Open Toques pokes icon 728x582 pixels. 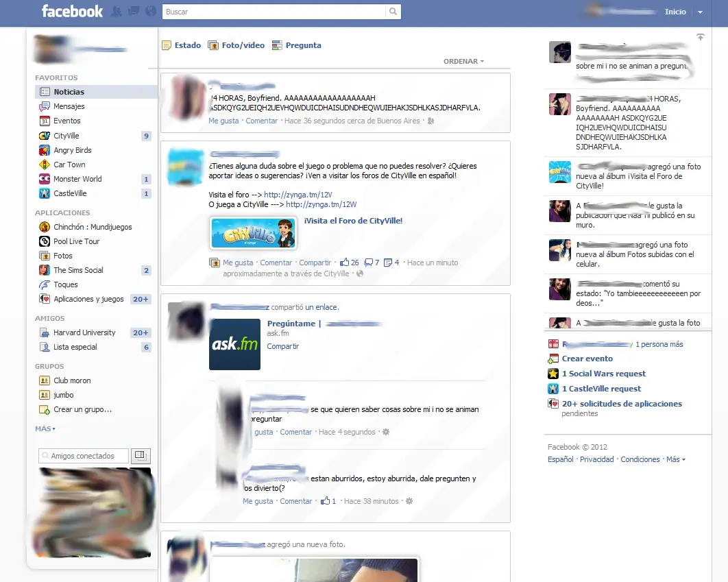click(45, 284)
